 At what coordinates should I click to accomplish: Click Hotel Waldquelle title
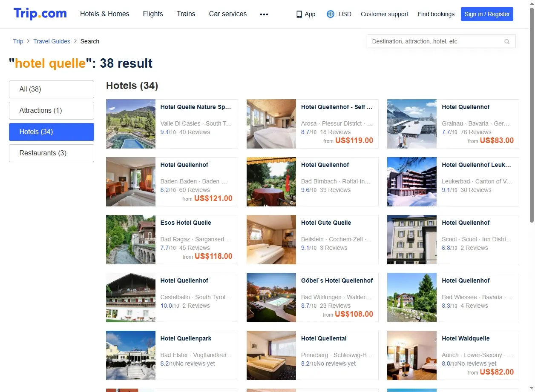click(466, 339)
